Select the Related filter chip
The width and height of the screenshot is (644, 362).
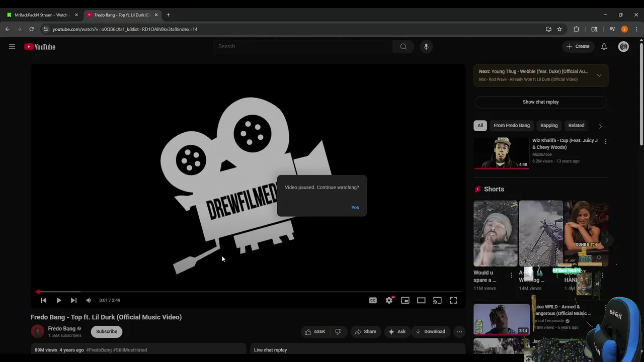click(x=576, y=126)
